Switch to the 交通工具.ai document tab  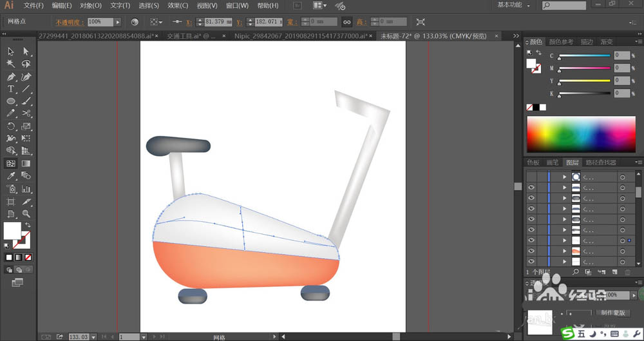[x=191, y=36]
